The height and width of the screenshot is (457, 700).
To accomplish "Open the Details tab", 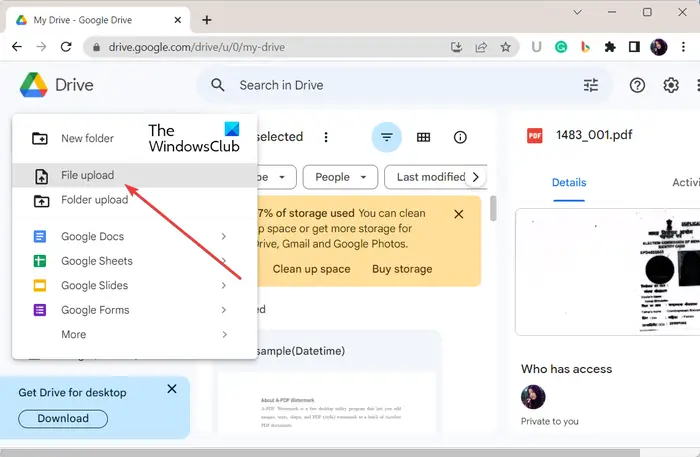I will click(569, 183).
